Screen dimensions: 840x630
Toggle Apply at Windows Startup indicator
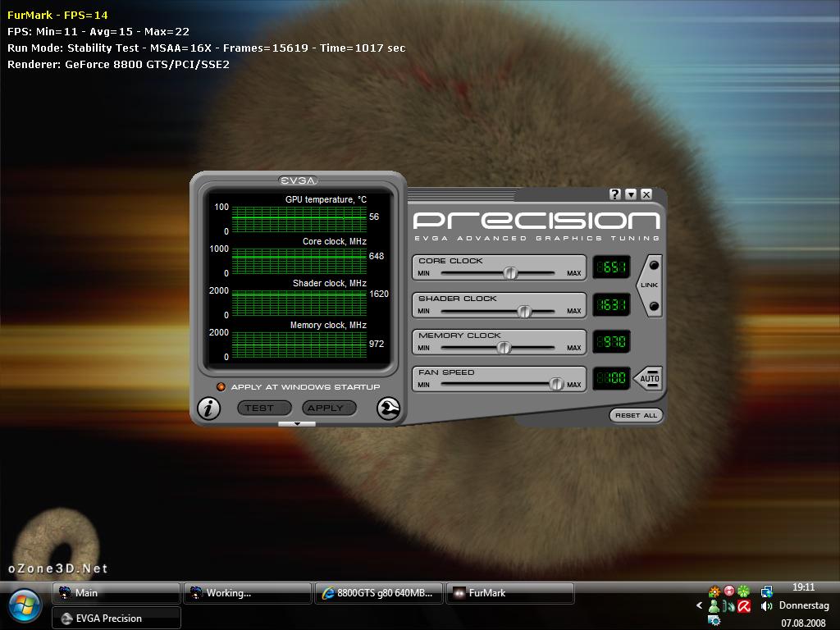coord(221,387)
